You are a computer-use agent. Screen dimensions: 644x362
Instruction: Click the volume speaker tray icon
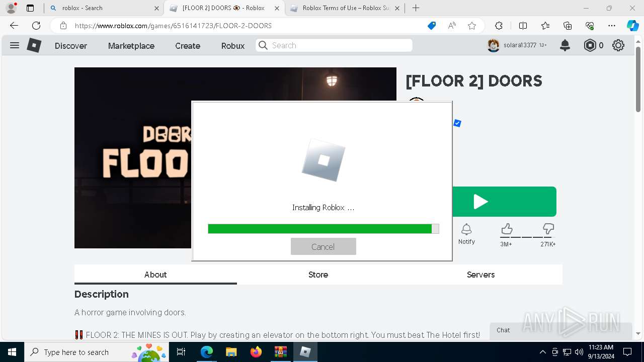(579, 352)
